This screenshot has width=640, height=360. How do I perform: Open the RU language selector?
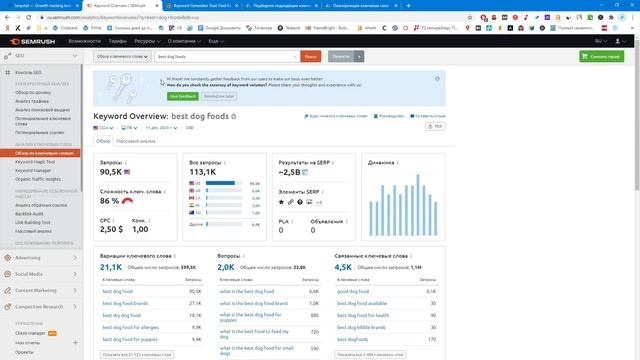pos(600,41)
